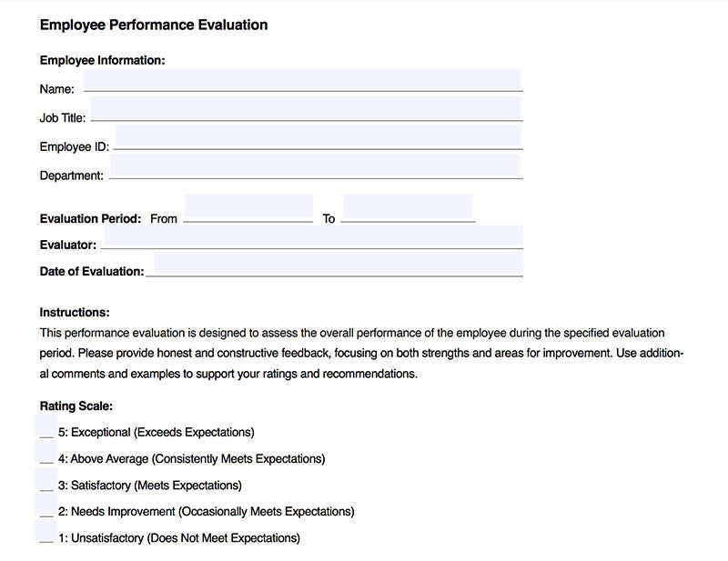Tick the 3: Satisfactory rating checkbox
Screen dimensions: 728x561
[x=45, y=479]
